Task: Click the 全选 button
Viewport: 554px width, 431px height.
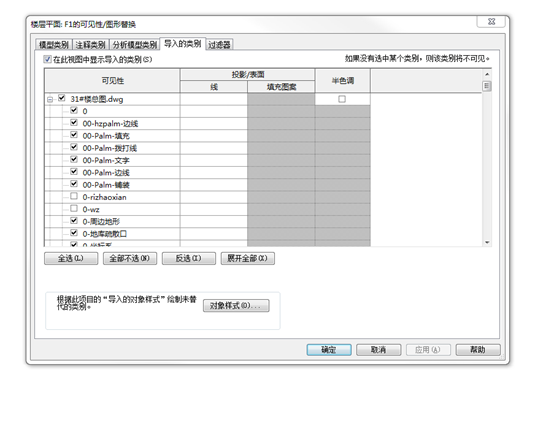Action: [x=71, y=258]
